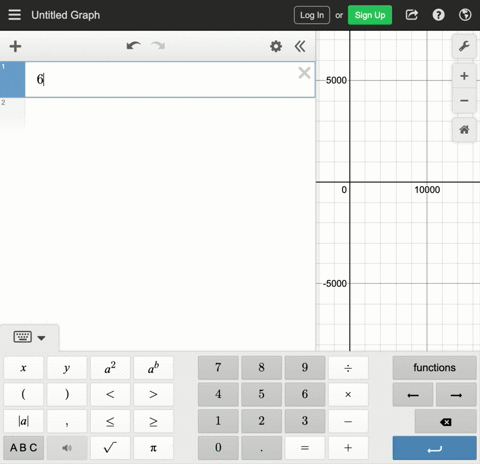Open expression list settings gear

pos(276,46)
